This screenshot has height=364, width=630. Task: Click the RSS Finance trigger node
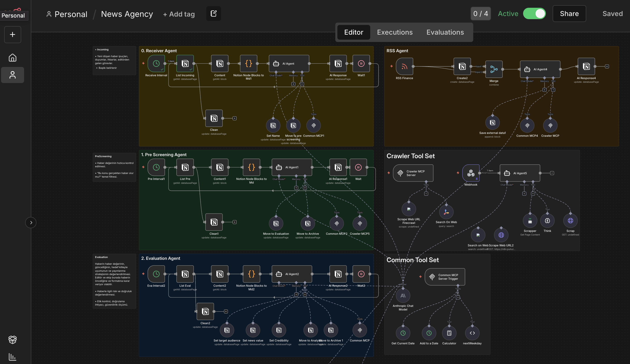coord(404,67)
